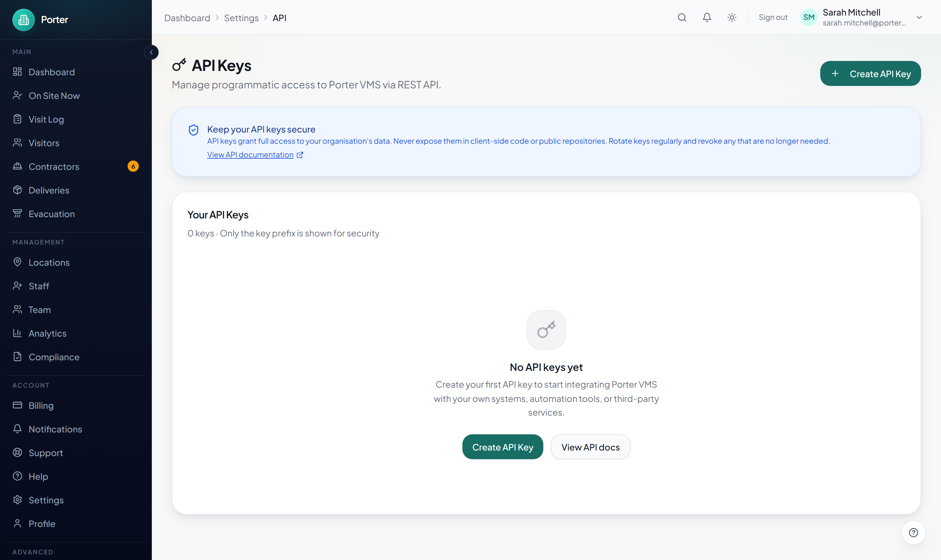
Task: Select the On Site Now icon
Action: click(x=17, y=96)
